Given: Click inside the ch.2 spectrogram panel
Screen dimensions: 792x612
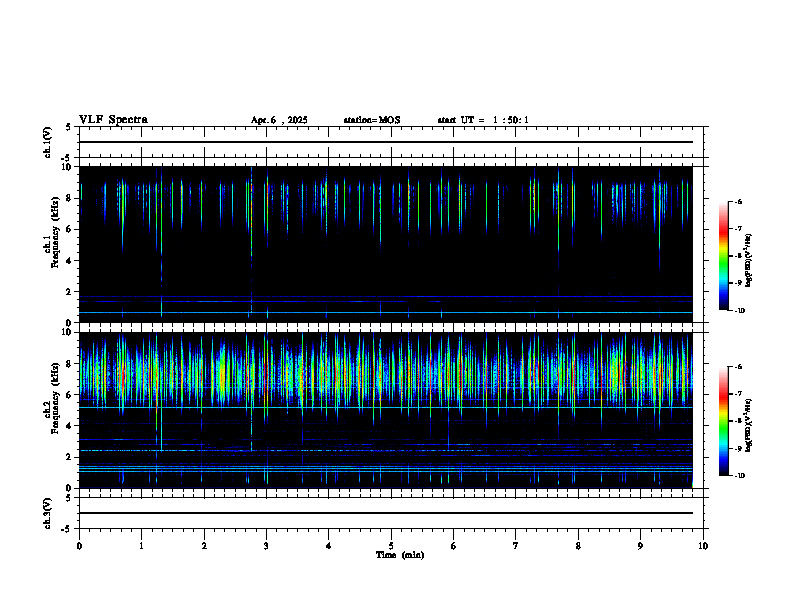Looking at the screenshot, I should tap(386, 410).
